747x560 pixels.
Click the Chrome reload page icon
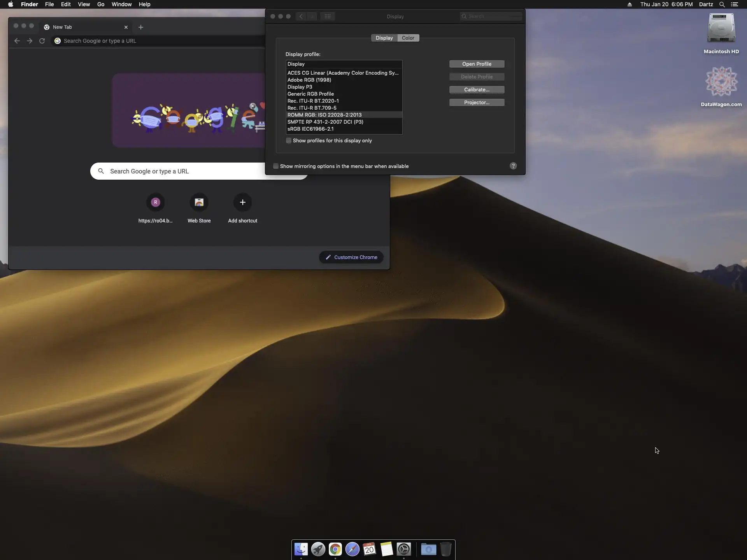pyautogui.click(x=42, y=41)
